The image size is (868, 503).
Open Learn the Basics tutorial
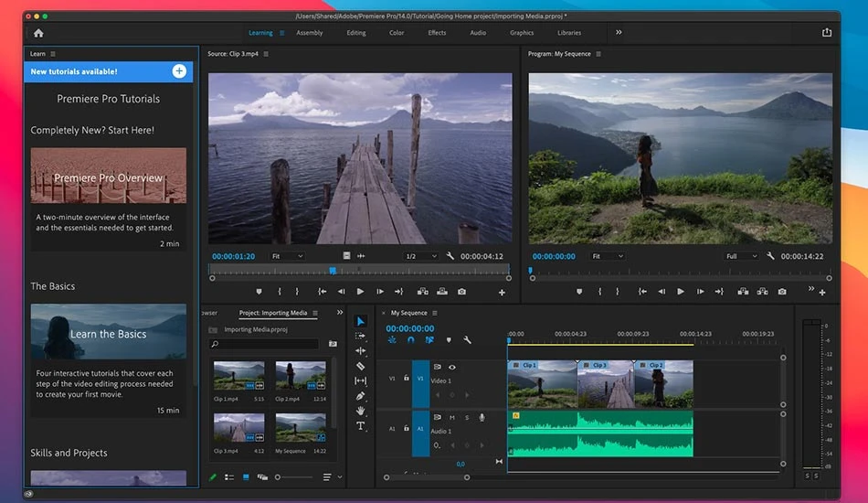tap(109, 331)
